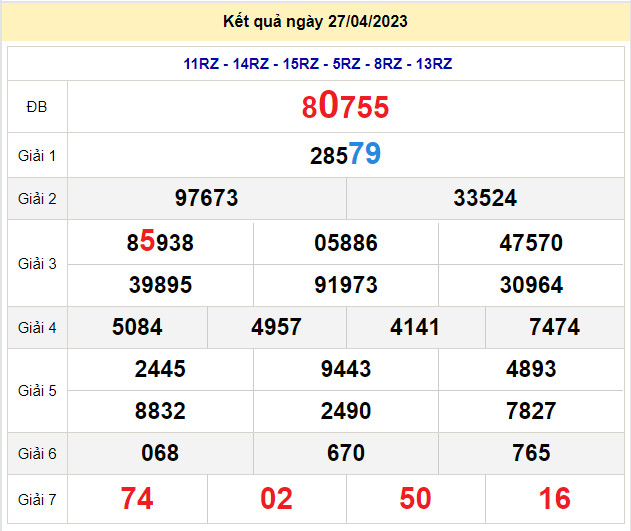The height and width of the screenshot is (531, 631).
Task: Click the ĐB row label
Action: click(x=37, y=107)
